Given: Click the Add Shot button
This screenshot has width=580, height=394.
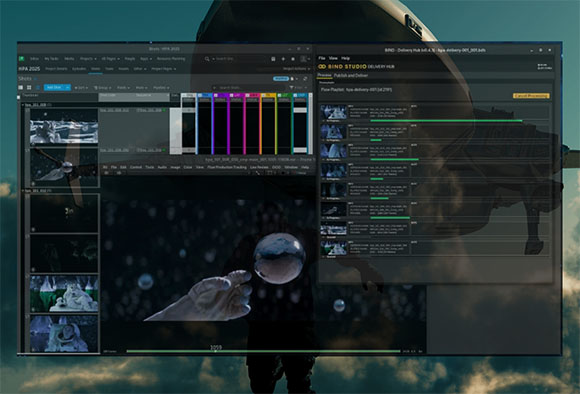Looking at the screenshot, I should pyautogui.click(x=54, y=88).
